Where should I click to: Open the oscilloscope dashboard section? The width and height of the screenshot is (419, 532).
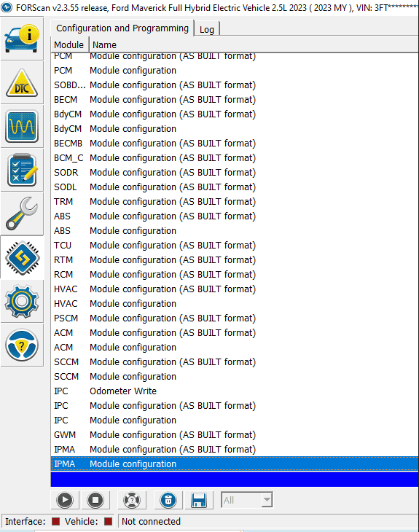point(22,127)
